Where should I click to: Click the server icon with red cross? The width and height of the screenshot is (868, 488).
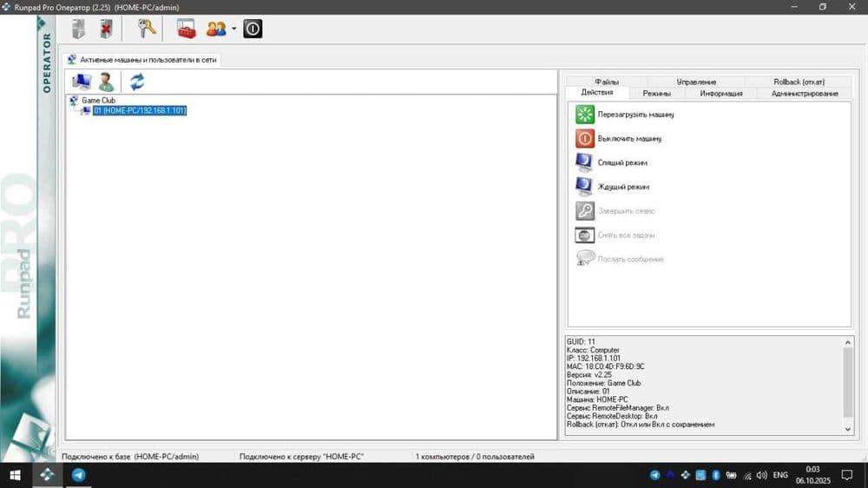(106, 29)
